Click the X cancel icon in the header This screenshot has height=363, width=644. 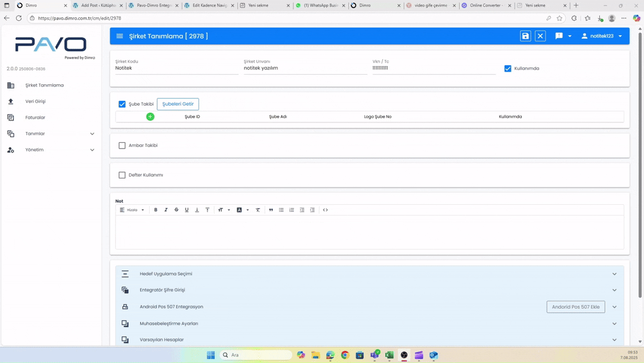[x=540, y=36]
